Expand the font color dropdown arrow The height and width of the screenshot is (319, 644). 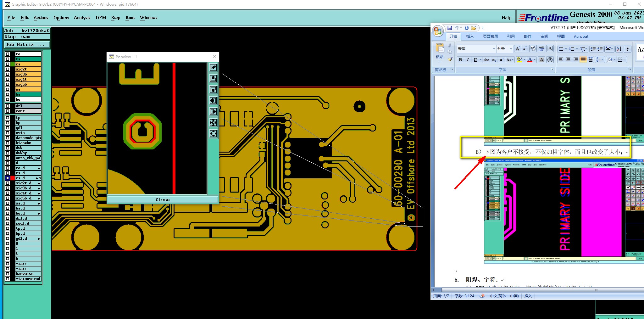[x=535, y=60]
